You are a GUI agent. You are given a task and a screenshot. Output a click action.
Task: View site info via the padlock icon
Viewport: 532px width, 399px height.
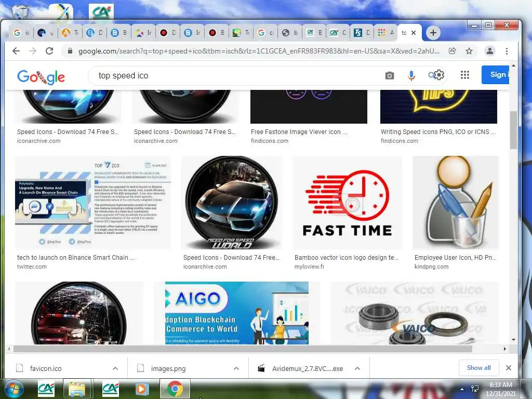70,51
